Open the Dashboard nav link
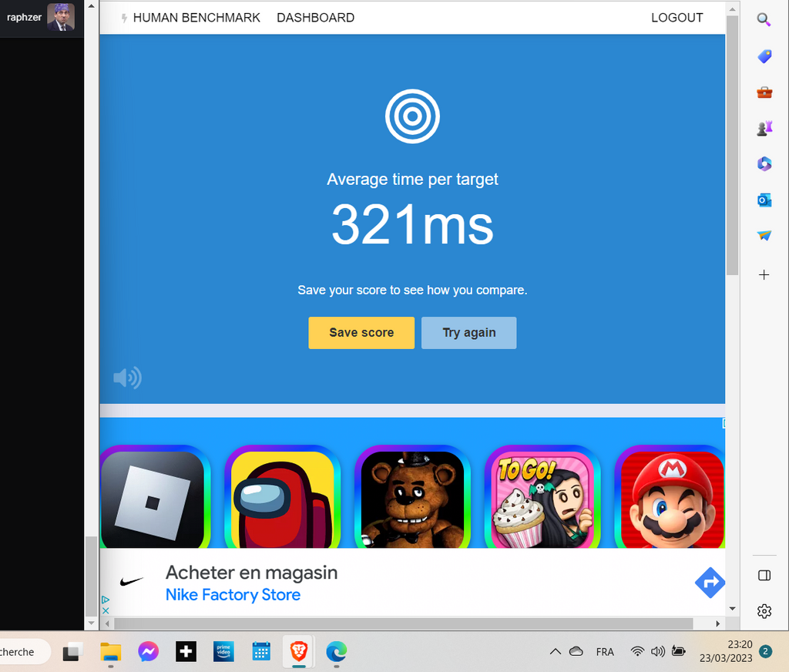 [x=315, y=18]
